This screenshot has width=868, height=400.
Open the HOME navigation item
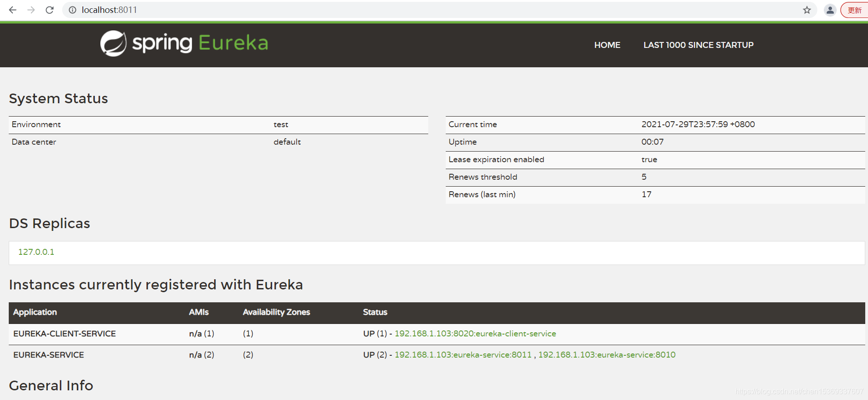(x=607, y=45)
